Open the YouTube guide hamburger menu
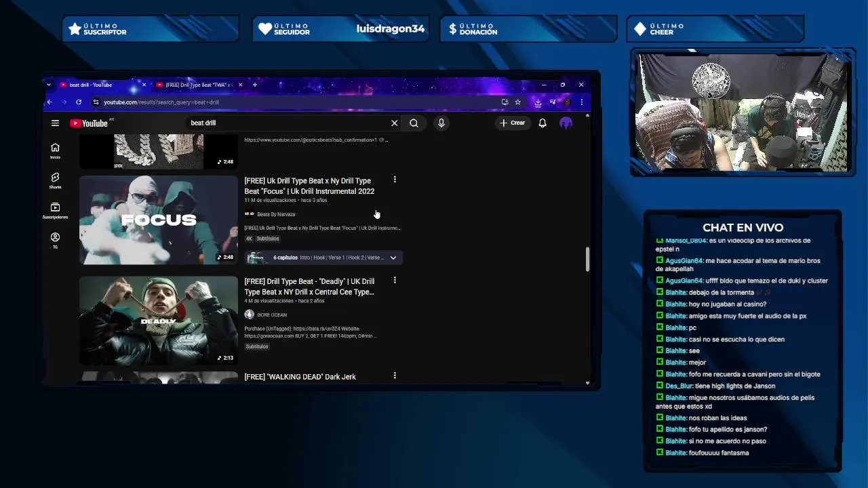868x488 pixels. (55, 123)
